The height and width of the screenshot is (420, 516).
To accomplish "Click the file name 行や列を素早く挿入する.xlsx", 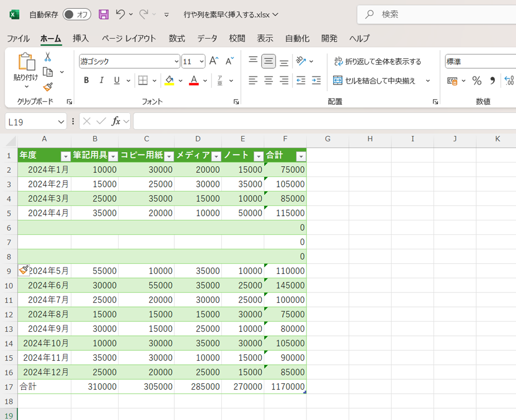I will point(227,14).
